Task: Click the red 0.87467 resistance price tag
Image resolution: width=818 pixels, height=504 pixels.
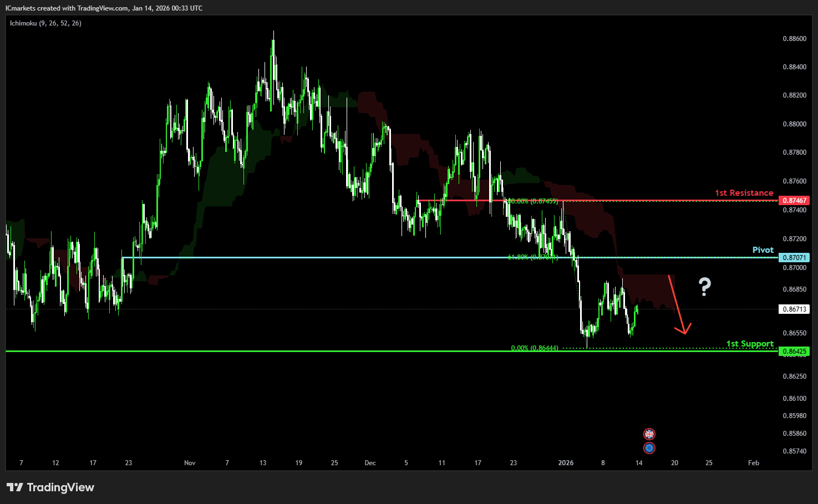Action: click(794, 200)
